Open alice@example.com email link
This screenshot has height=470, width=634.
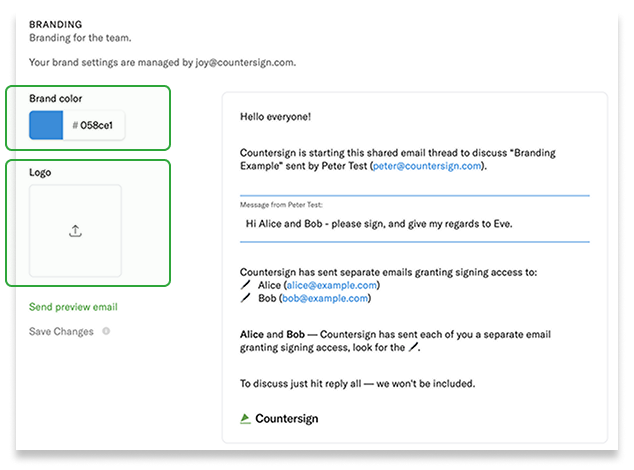tap(332, 285)
